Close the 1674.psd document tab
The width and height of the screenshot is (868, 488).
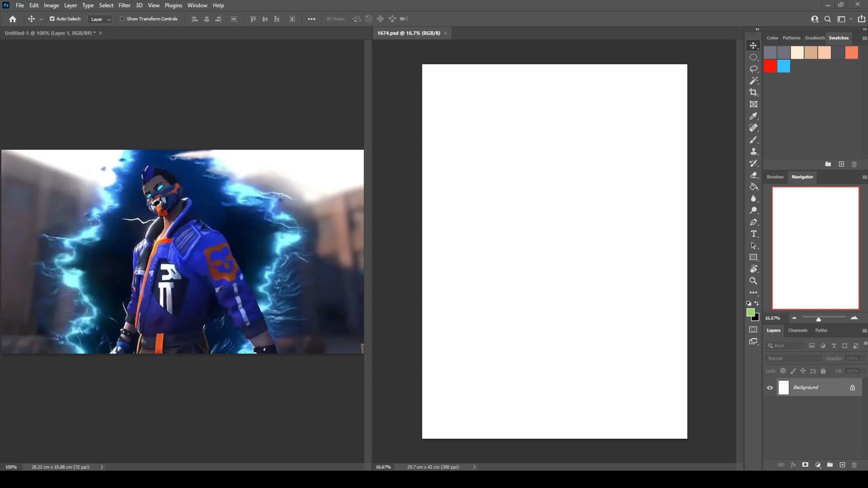[445, 33]
